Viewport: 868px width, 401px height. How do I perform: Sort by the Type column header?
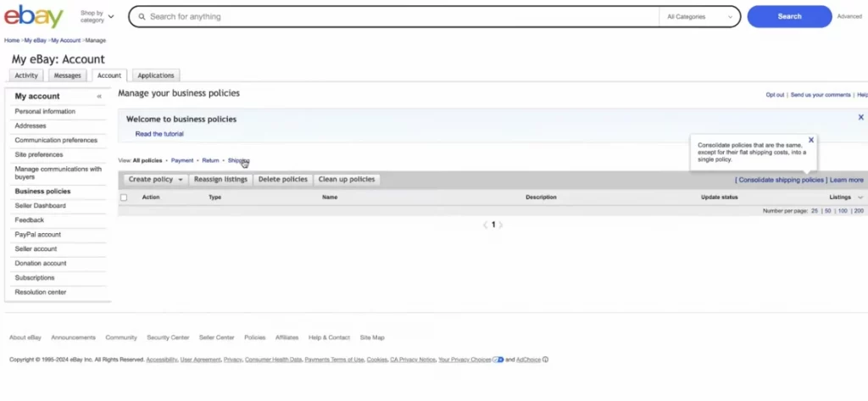click(x=214, y=198)
